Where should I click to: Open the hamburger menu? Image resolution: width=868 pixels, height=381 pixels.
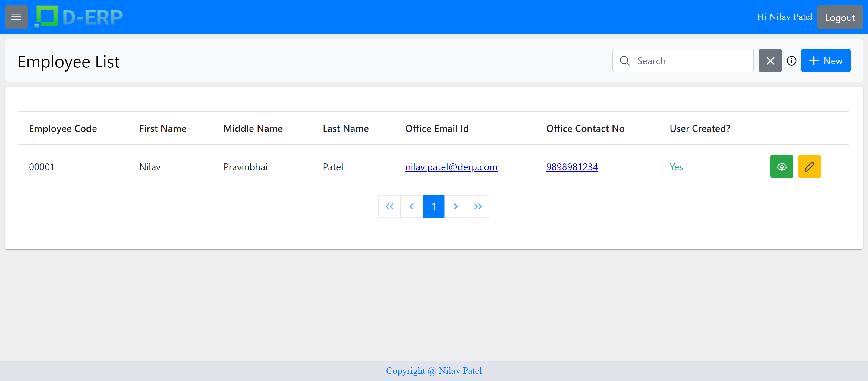coord(16,17)
